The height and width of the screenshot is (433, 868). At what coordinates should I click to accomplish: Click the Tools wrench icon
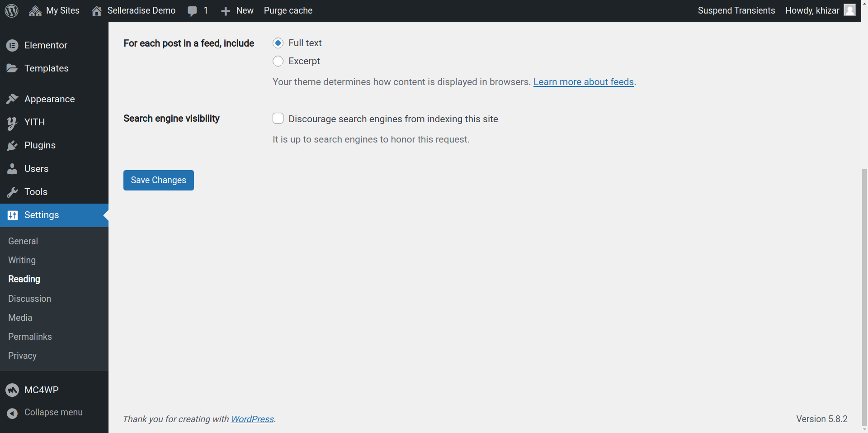coord(12,192)
